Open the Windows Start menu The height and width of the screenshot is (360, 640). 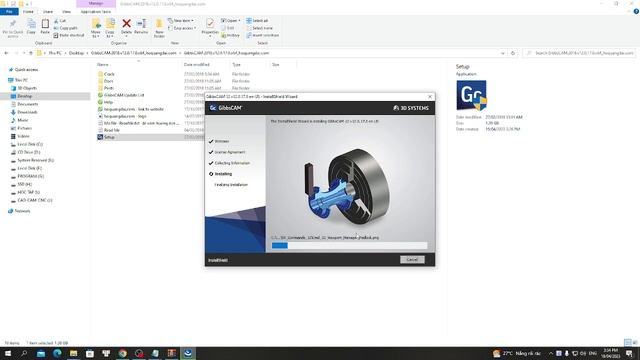pyautogui.click(x=8, y=353)
